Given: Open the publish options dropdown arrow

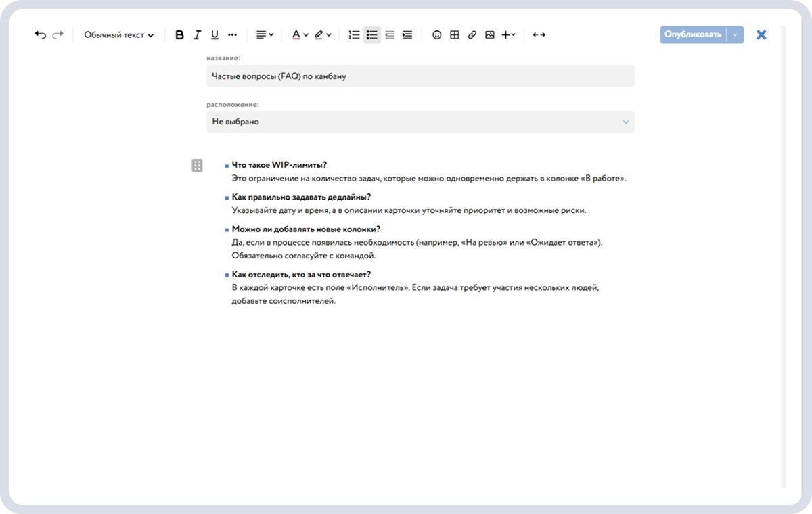Looking at the screenshot, I should [x=735, y=35].
